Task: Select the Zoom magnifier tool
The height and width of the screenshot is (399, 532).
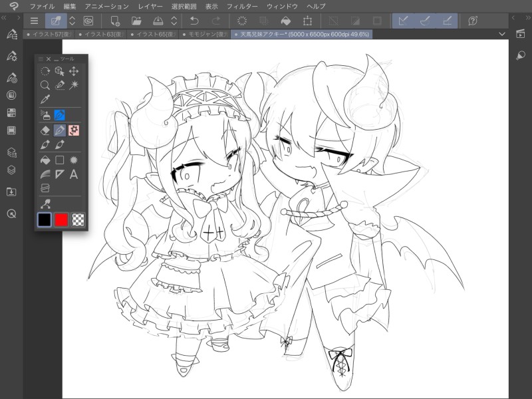Action: pos(45,85)
